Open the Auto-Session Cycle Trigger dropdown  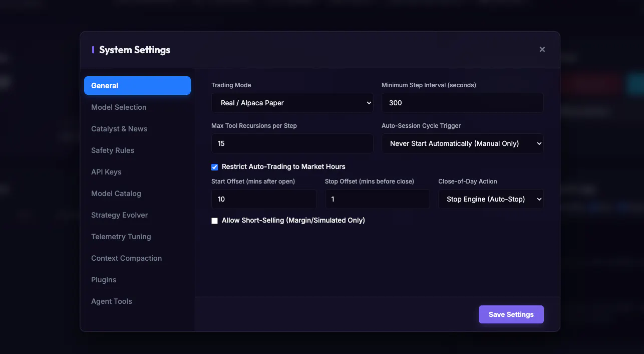coord(463,143)
